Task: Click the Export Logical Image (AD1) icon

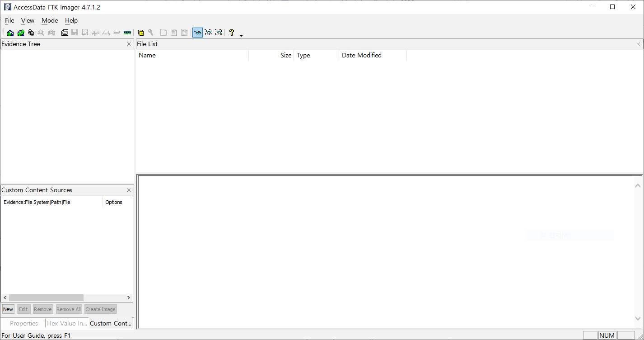Action: (x=85, y=33)
